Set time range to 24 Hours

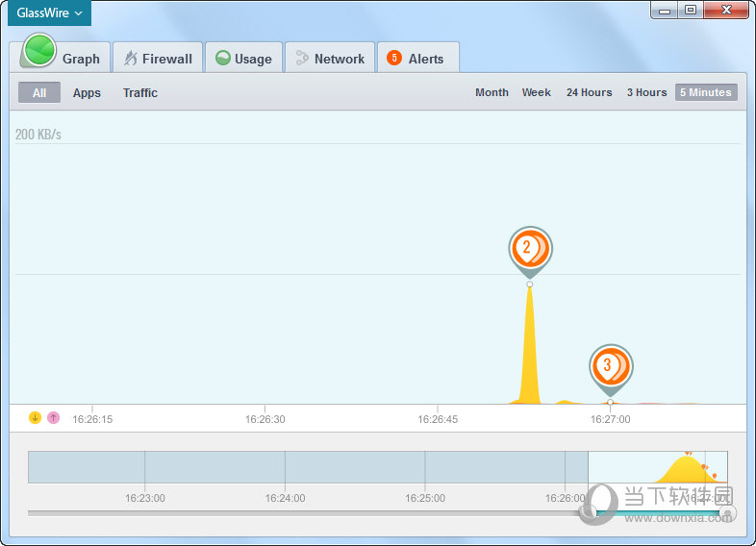(590, 92)
